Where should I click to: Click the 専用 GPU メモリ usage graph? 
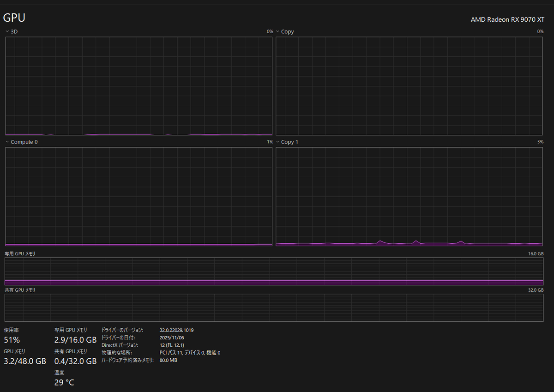[x=274, y=271]
